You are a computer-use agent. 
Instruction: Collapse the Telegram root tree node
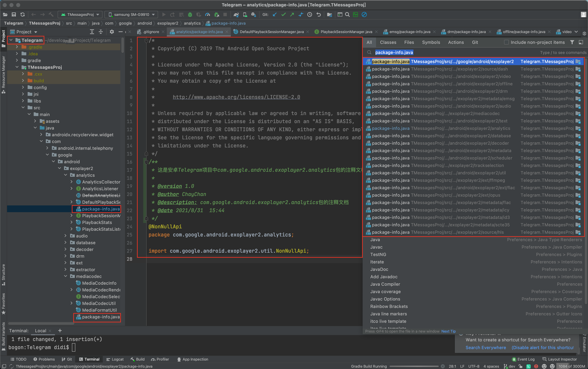pos(11,40)
